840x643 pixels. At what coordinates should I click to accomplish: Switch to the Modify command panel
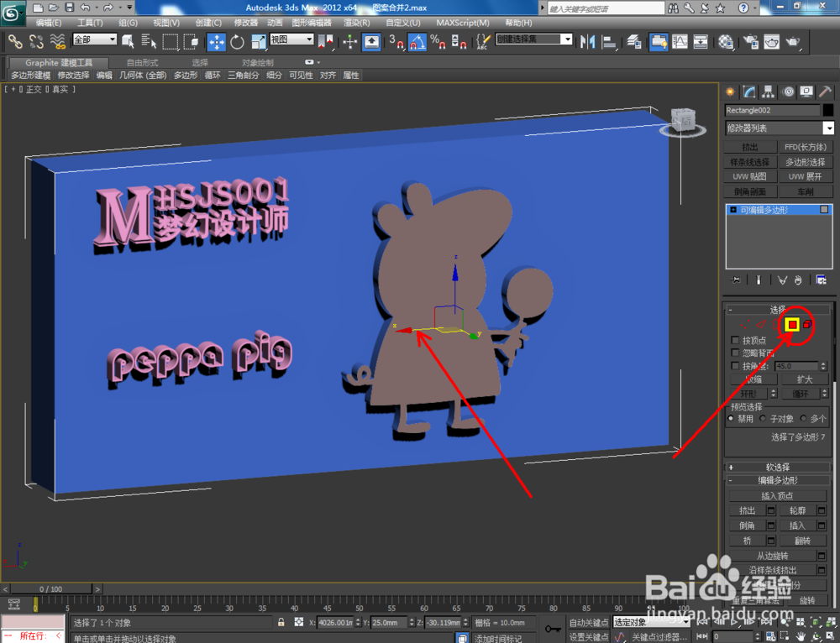coord(749,92)
